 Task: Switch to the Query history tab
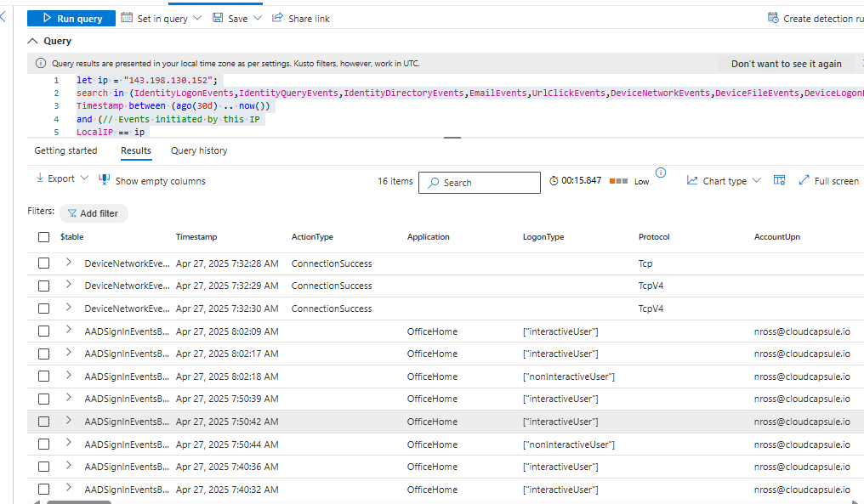coord(199,150)
